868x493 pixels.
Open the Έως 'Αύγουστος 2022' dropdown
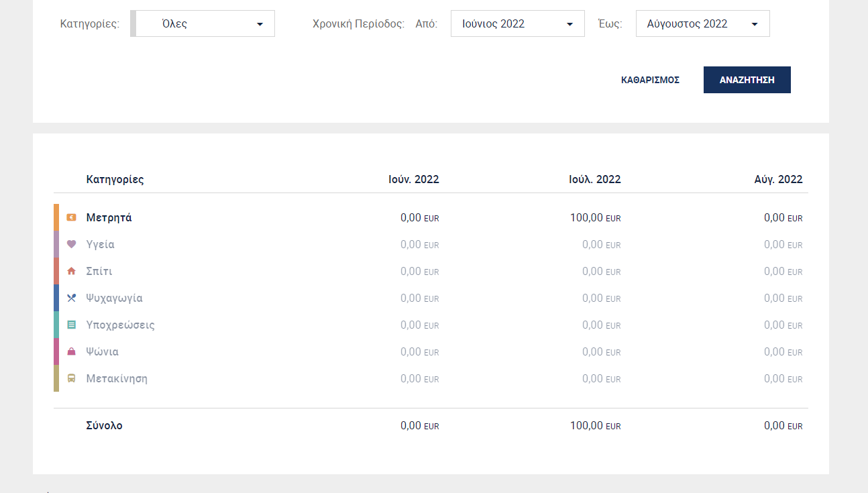[x=703, y=23]
